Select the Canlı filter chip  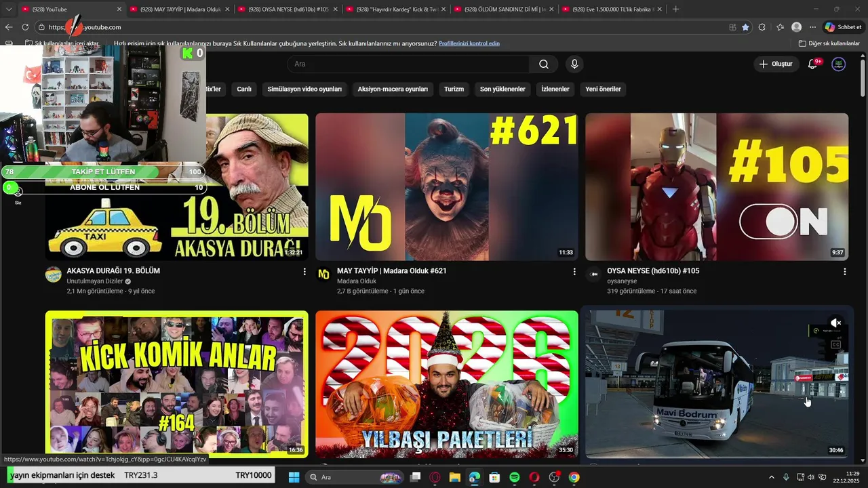point(244,89)
